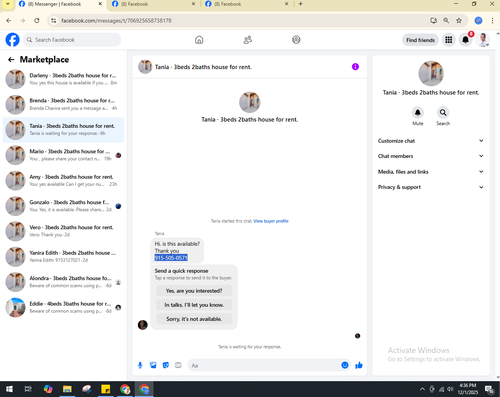Image resolution: width=500 pixels, height=397 pixels.
Task: Open the Facebook menu grid icon
Action: click(449, 40)
